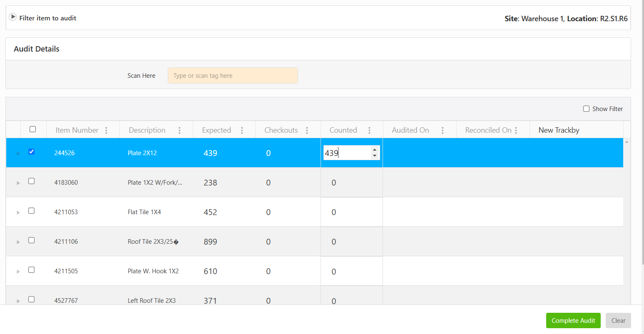This screenshot has height=334, width=644.
Task: Toggle the select-all header checkbox
Action: click(x=32, y=129)
